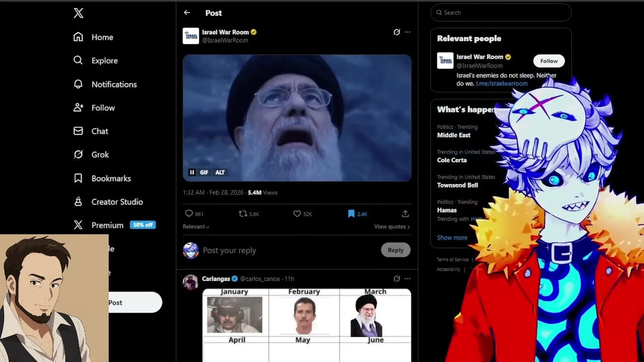This screenshot has height=362, width=644.
Task: Open Terms of Service link
Action: [452, 259]
